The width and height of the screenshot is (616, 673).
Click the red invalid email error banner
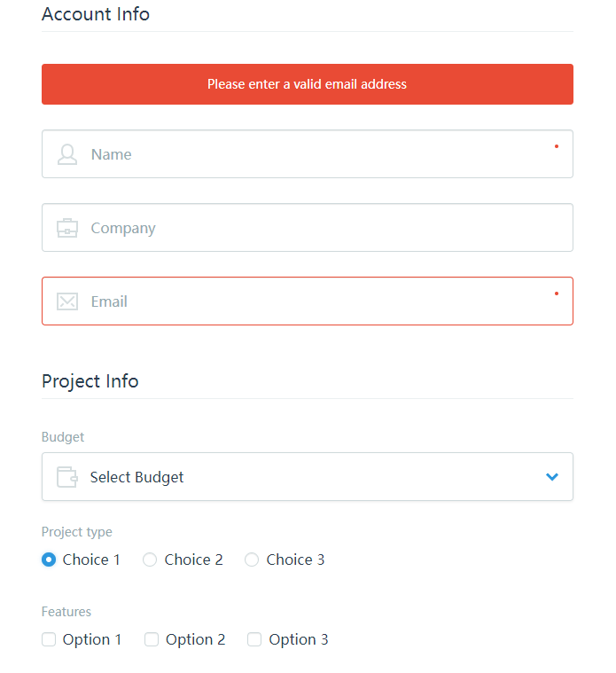tap(308, 84)
